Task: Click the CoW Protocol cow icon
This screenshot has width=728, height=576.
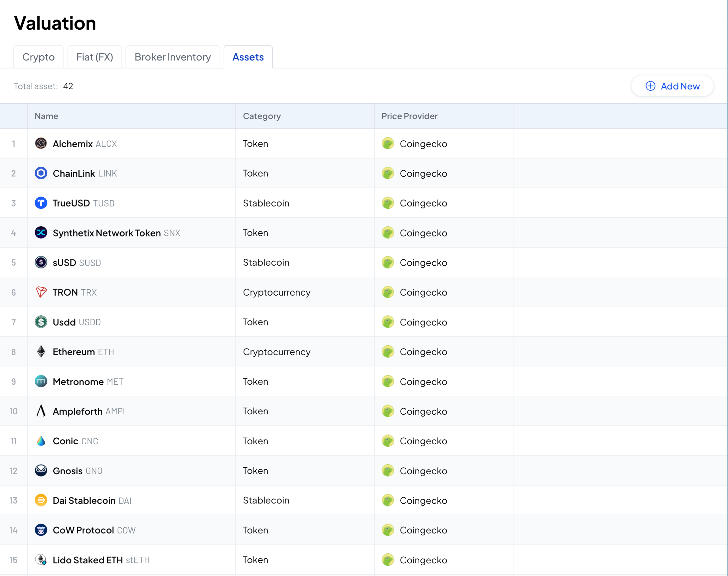Action: point(41,530)
